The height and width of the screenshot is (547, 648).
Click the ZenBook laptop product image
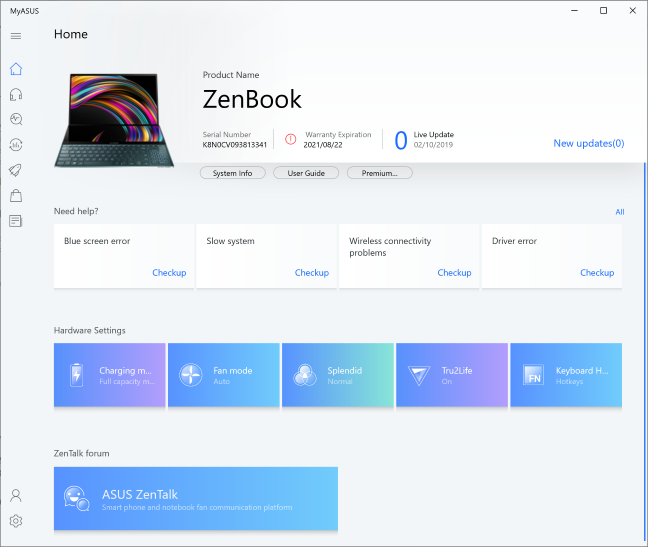114,120
